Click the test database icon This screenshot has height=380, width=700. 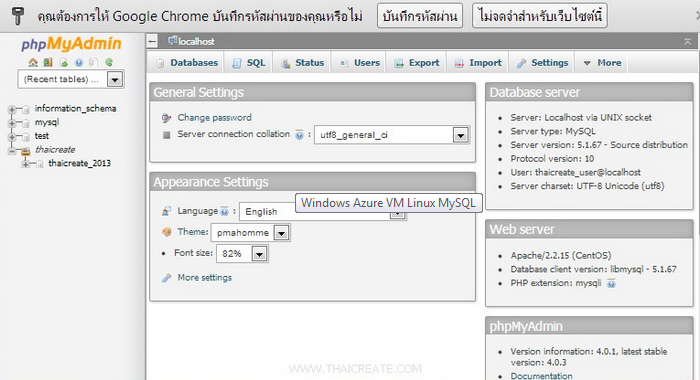point(26,137)
